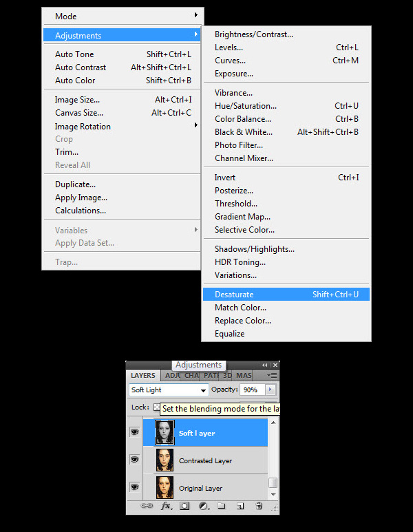413x532 pixels.
Task: Open Curves adjustment
Action: (x=286, y=61)
